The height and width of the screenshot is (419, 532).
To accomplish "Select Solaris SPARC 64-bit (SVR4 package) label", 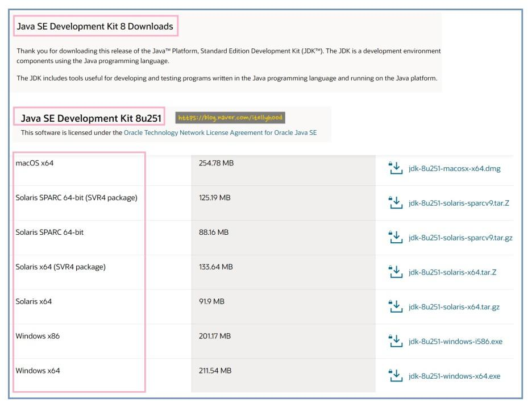I will [x=76, y=198].
